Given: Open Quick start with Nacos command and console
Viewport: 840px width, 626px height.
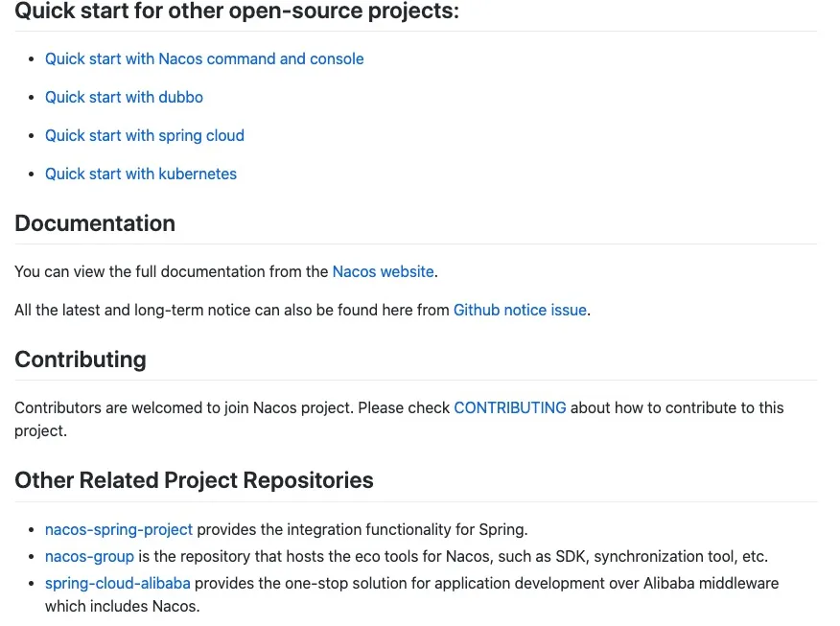Looking at the screenshot, I should pyautogui.click(x=204, y=59).
